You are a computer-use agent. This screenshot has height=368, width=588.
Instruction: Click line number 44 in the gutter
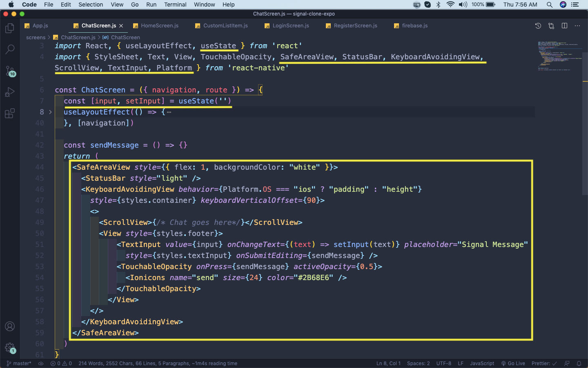(40, 167)
